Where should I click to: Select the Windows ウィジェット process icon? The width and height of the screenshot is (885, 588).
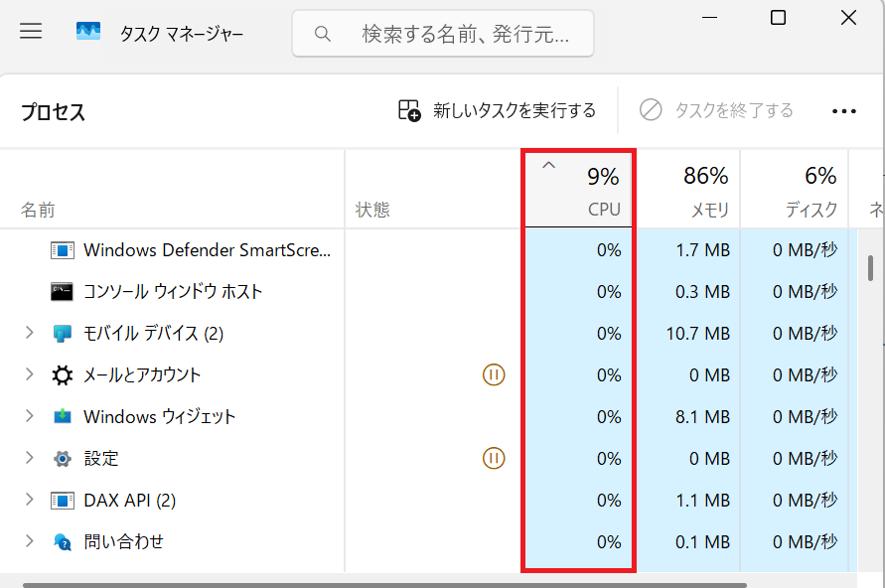pos(62,416)
